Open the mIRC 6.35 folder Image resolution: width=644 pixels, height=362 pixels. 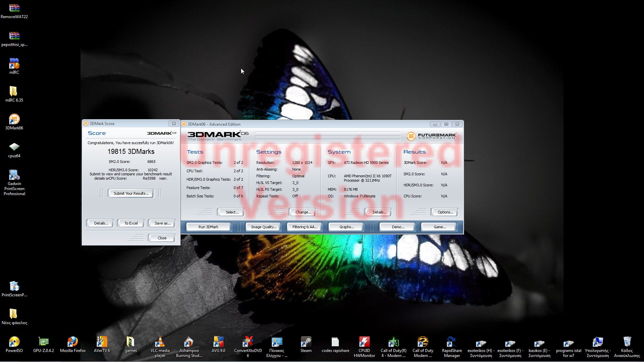point(13,91)
